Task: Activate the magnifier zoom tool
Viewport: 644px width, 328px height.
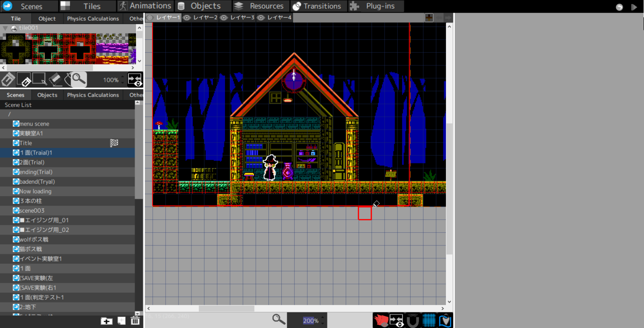Action: coord(78,80)
